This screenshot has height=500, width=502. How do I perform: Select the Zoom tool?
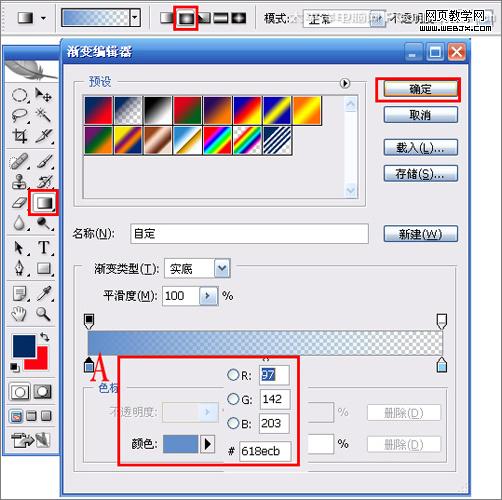(x=44, y=314)
